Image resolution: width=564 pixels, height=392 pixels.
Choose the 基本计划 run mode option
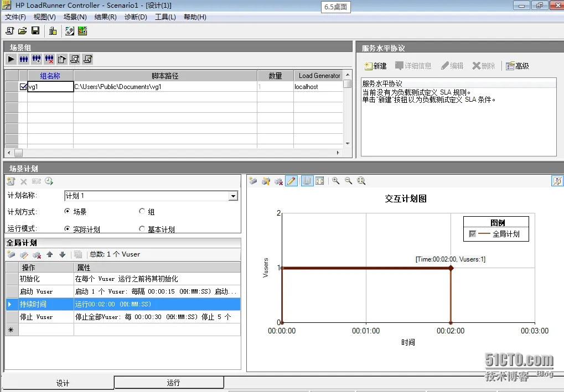tap(142, 228)
